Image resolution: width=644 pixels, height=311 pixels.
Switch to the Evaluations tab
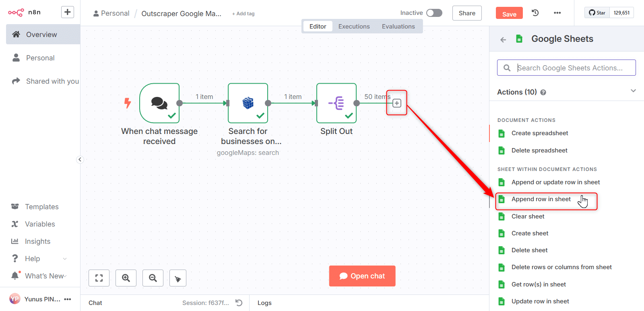(x=398, y=27)
